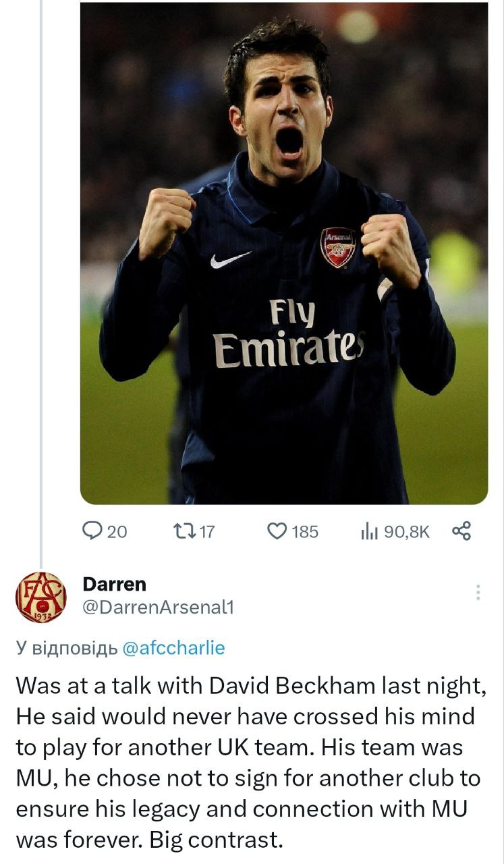The height and width of the screenshot is (864, 504).
Task: Open view analytics bar chart icon
Action: pos(368,532)
